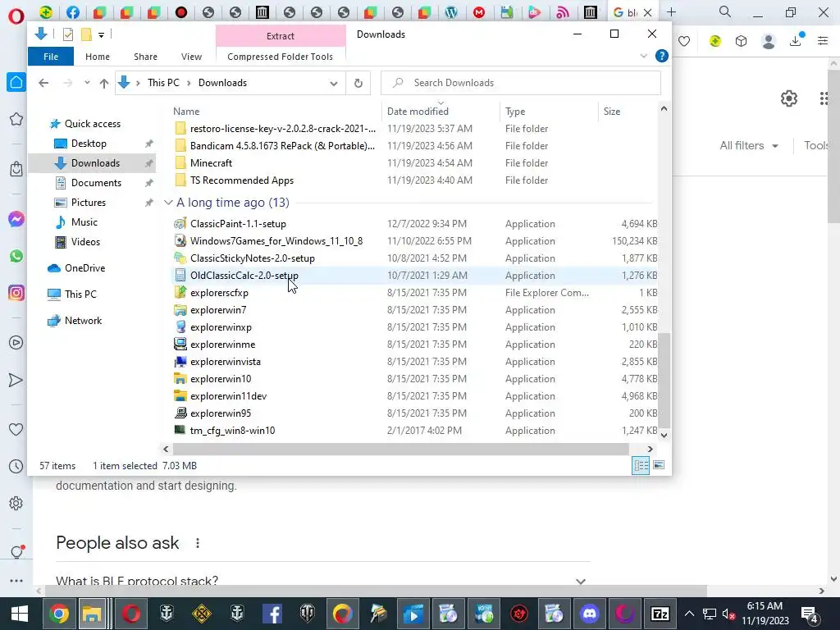The width and height of the screenshot is (840, 630).
Task: Click Explorer help question mark icon
Action: tap(662, 56)
